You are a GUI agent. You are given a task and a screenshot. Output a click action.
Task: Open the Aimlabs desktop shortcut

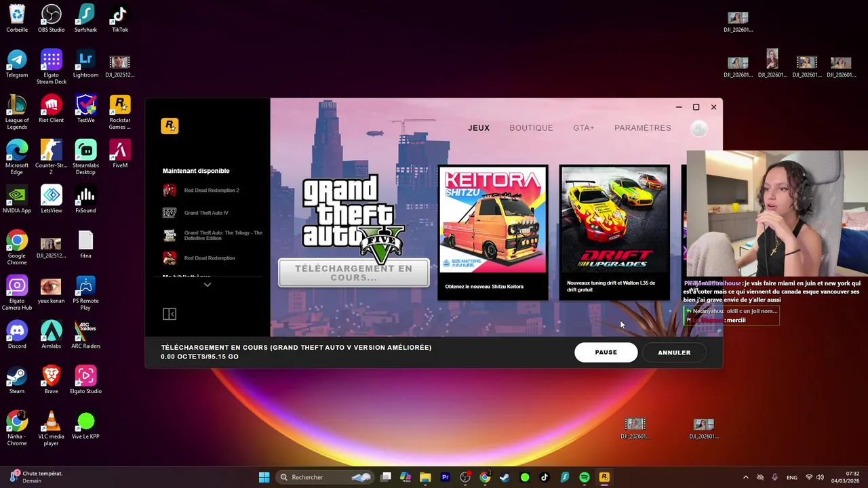(x=52, y=335)
